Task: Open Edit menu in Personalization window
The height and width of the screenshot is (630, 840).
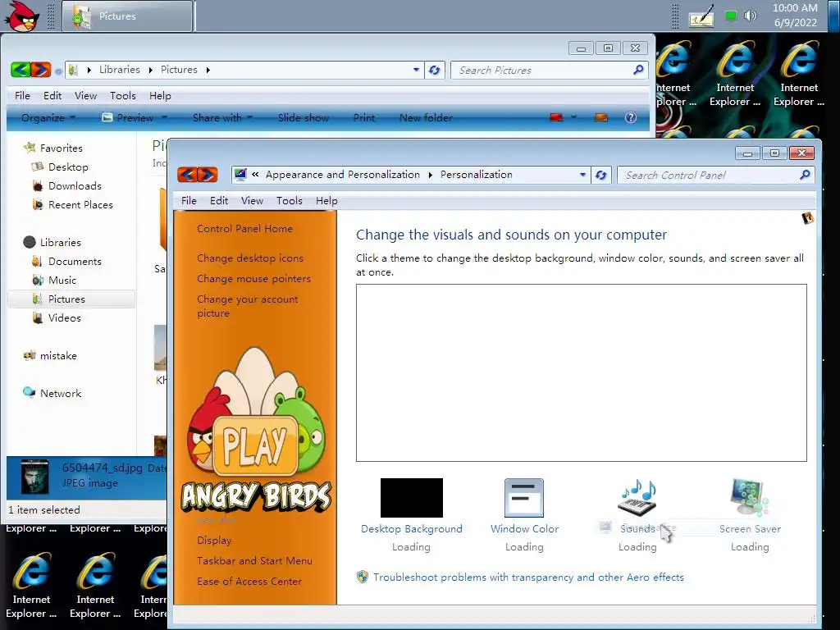Action: [218, 201]
